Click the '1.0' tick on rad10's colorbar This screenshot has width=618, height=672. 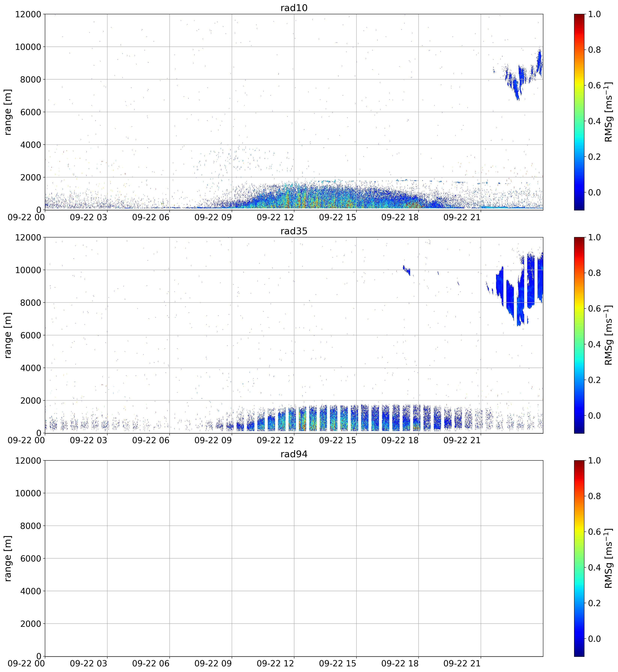[595, 14]
